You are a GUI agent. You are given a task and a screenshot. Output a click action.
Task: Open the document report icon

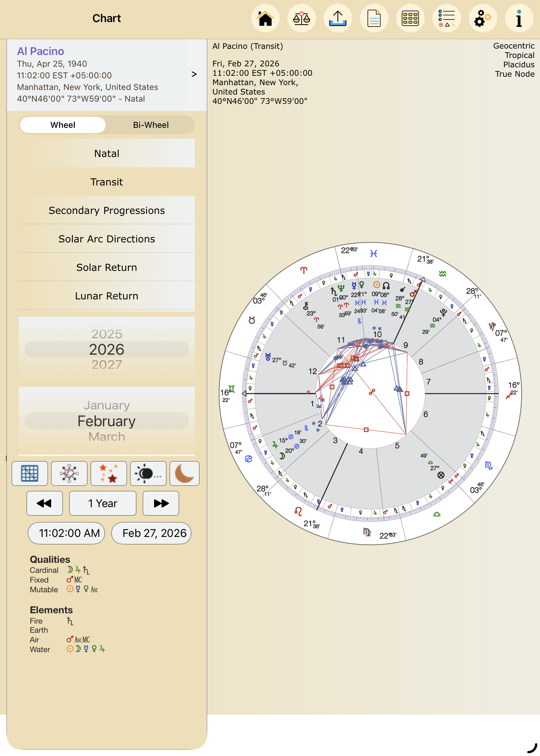[374, 19]
